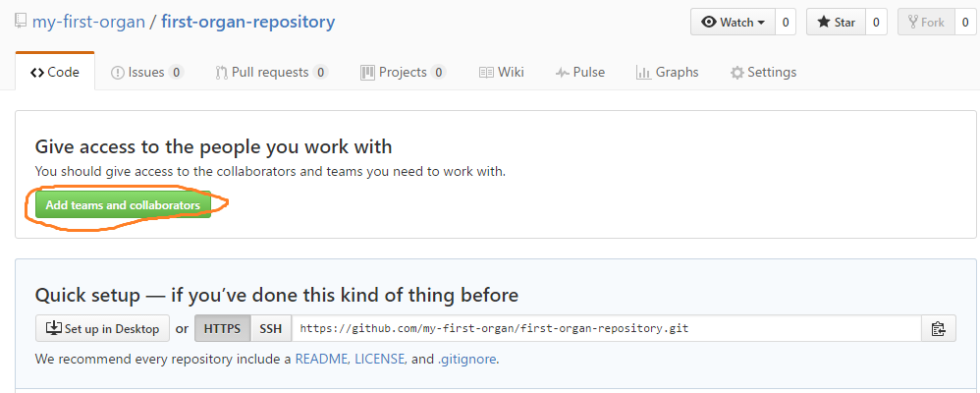Viewport: 980px width, 393px height.
Task: Select the HTTPS protocol toggle
Action: pyautogui.click(x=223, y=328)
